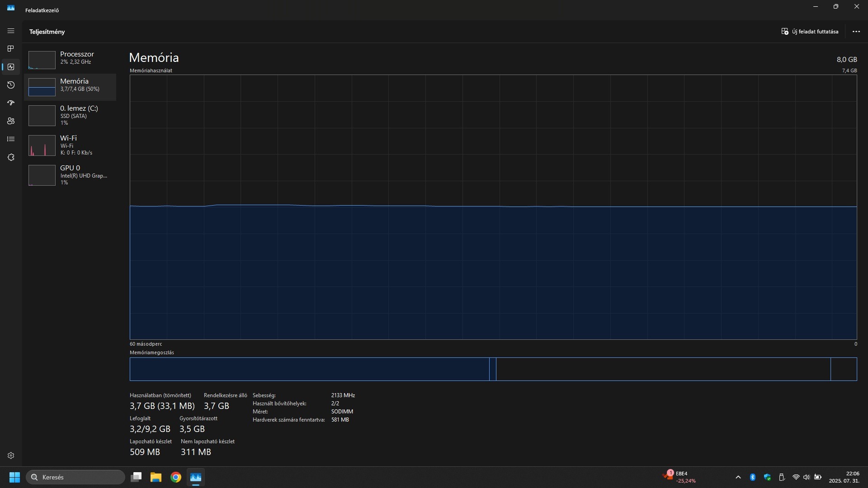Open the Startup apps sidebar icon
The image size is (868, 488).
pyautogui.click(x=11, y=103)
